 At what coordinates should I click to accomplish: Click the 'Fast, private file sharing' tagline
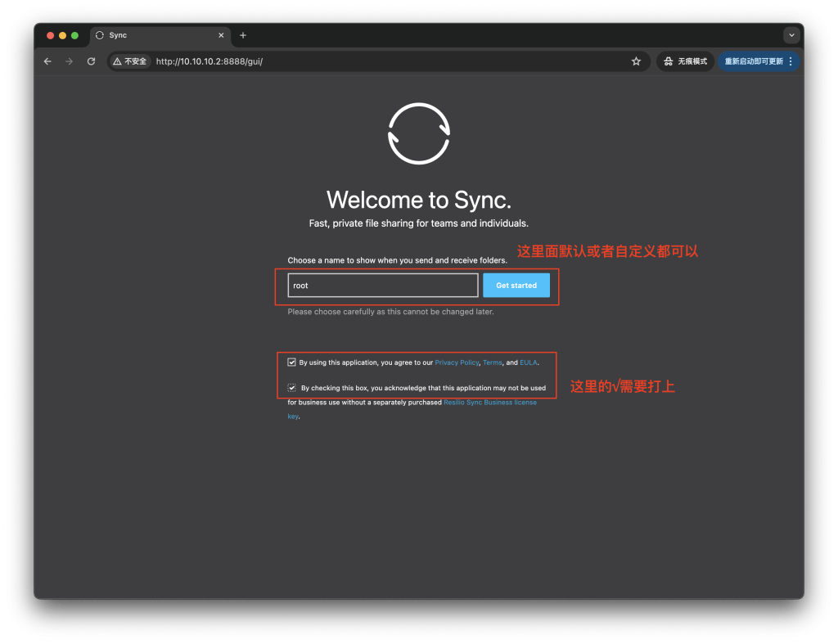(418, 223)
